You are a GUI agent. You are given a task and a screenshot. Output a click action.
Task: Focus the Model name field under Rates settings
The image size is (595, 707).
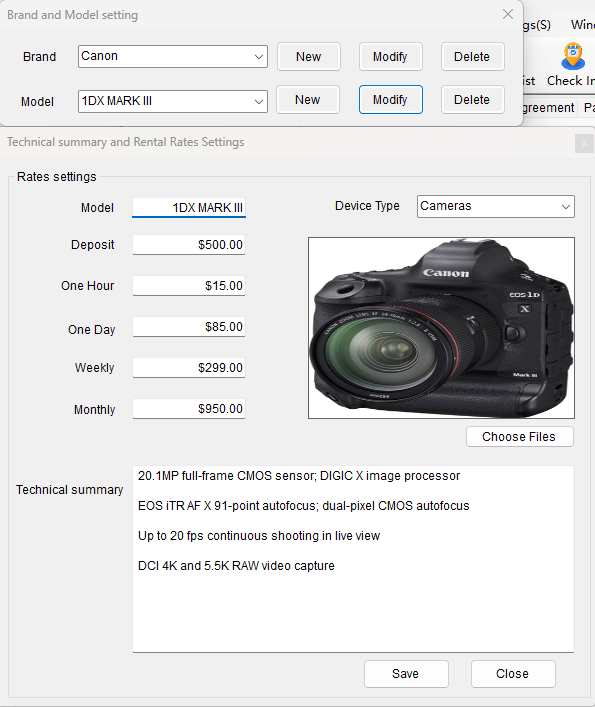[x=189, y=207]
